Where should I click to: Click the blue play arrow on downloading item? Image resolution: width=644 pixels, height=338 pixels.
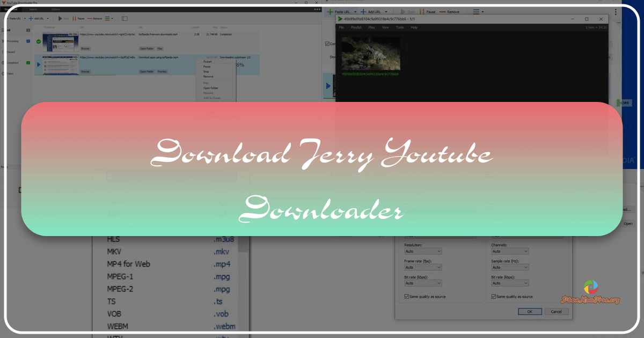(38, 64)
